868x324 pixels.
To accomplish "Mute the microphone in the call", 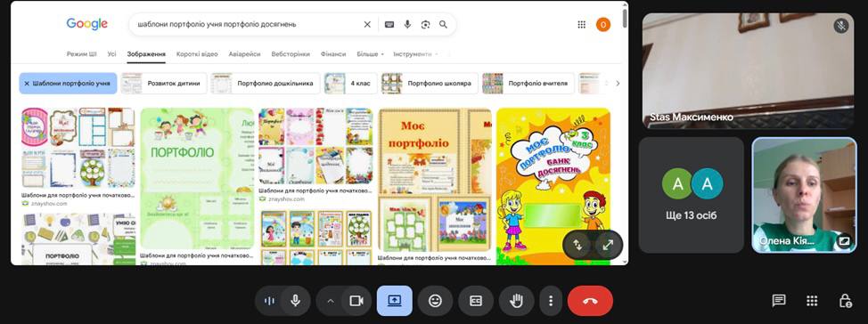I will tap(296, 301).
